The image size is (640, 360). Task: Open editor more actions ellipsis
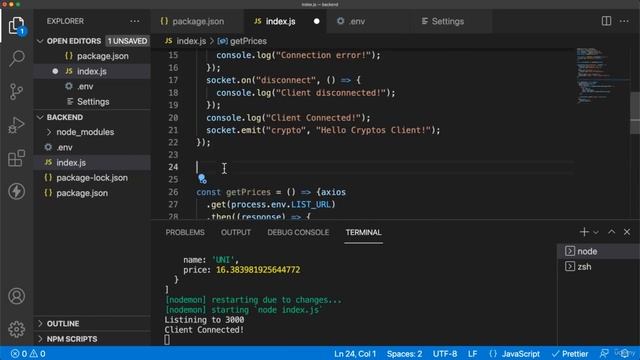(x=624, y=21)
